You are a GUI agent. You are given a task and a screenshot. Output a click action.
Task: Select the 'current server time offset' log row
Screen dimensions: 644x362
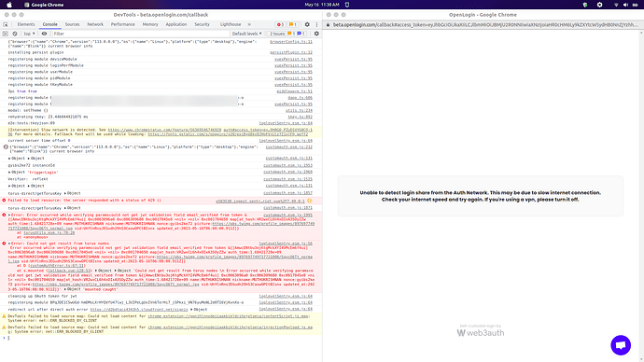click(161, 141)
